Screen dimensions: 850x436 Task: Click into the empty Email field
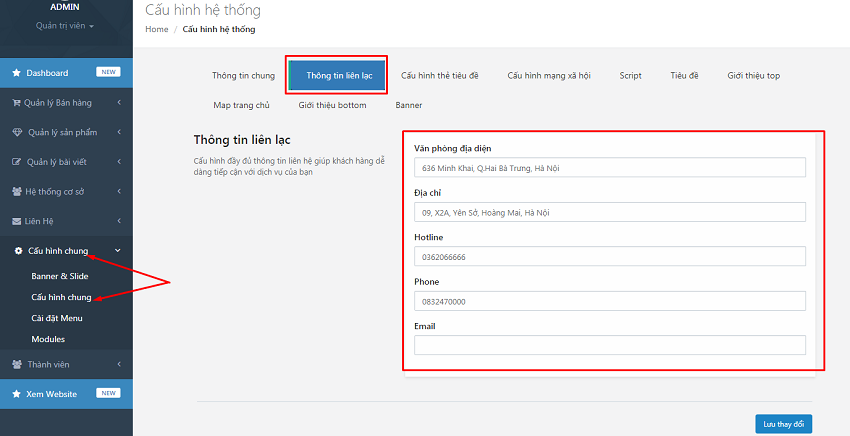coord(609,345)
